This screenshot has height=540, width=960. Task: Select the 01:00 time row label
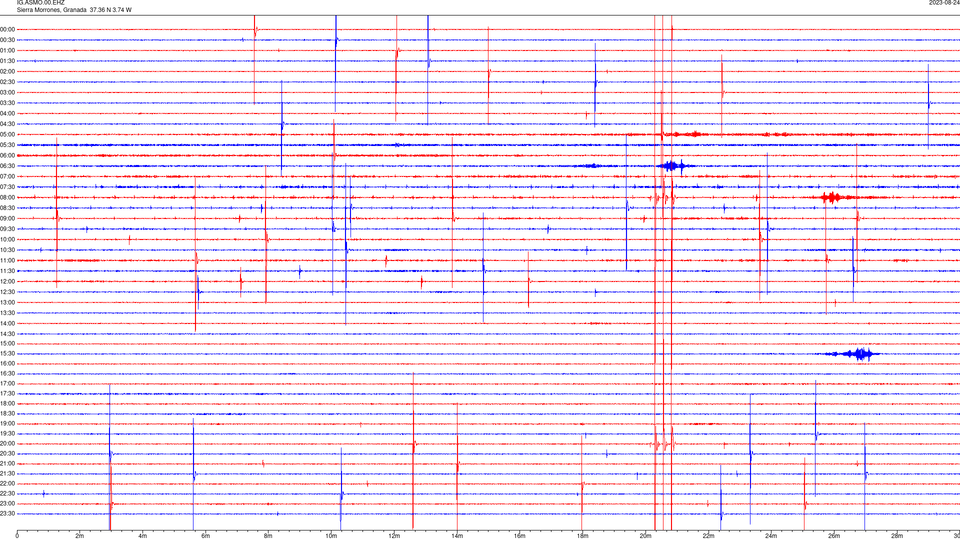pos(8,50)
